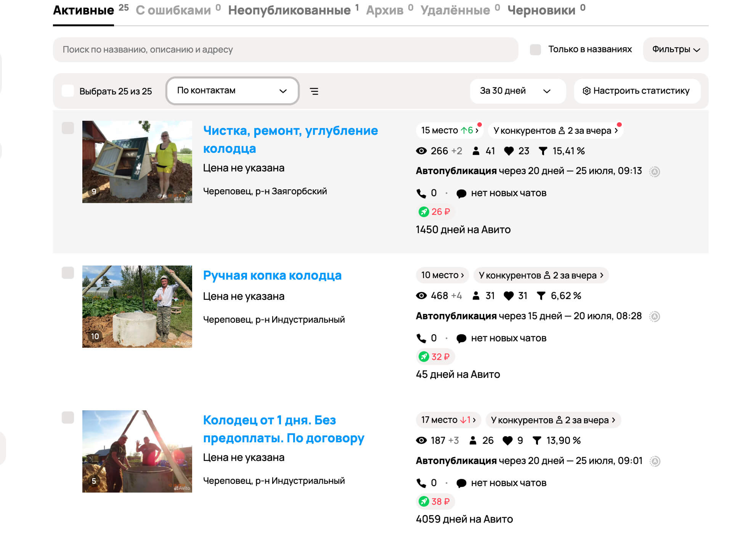Open the Ручная копка колодца photo thumbnail

(x=137, y=307)
